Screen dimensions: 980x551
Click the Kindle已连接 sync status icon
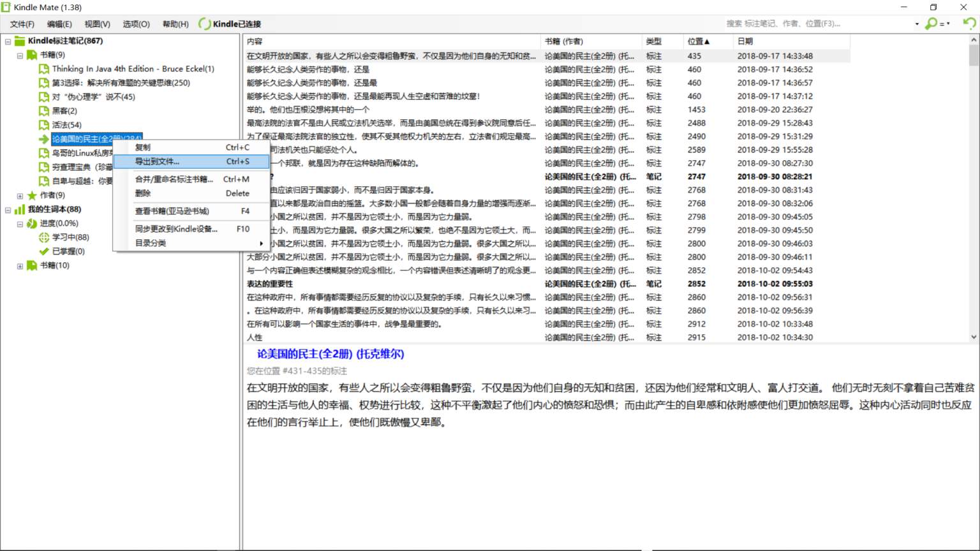[204, 24]
